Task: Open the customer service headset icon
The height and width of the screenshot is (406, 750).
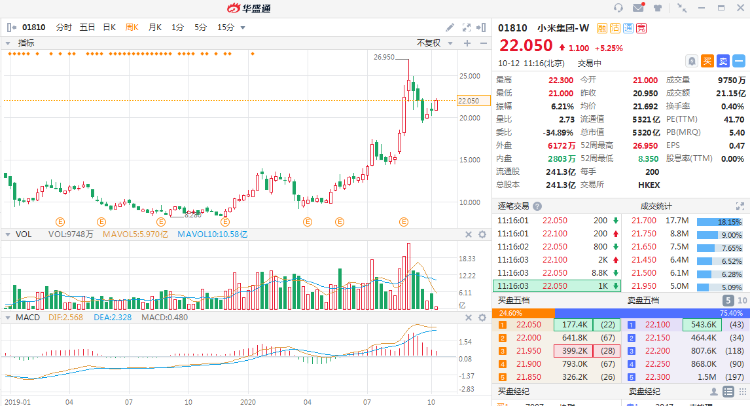Action: point(618,8)
